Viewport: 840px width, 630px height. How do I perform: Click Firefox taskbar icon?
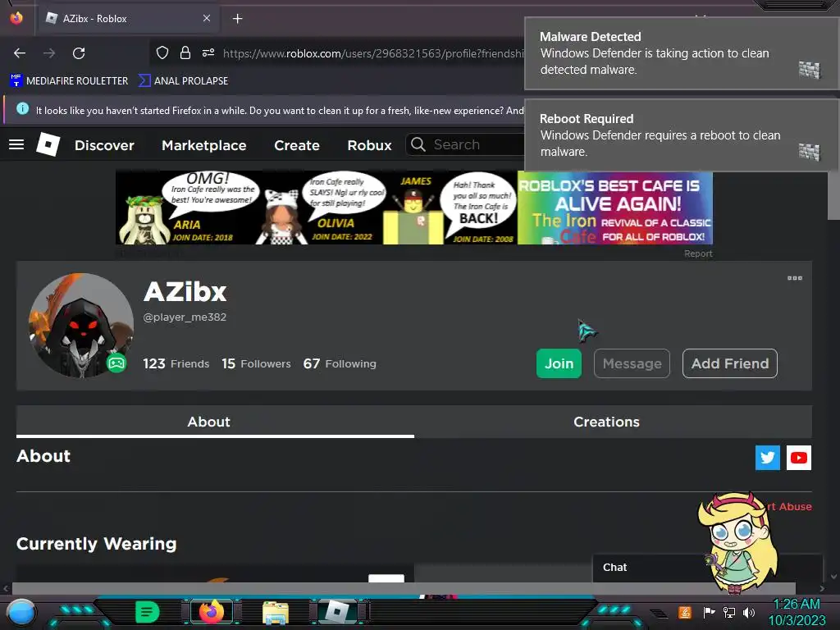pyautogui.click(x=212, y=612)
